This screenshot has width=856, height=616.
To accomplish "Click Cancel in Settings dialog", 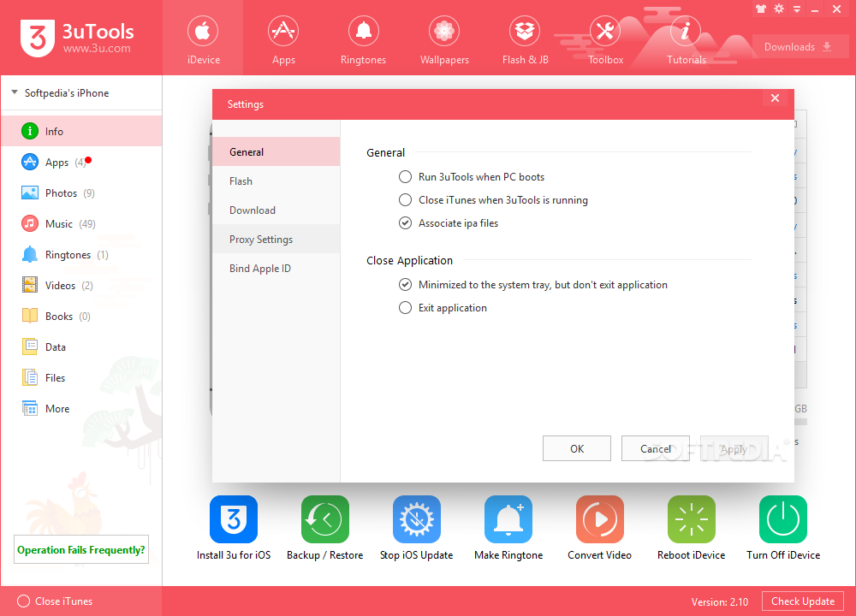I will (655, 448).
